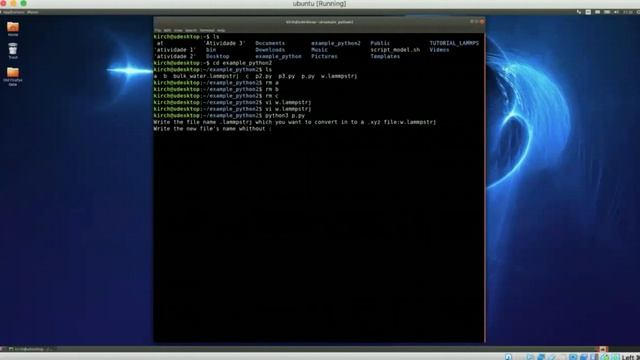Click the 'rm a' command line
The image size is (640, 360).
click(x=216, y=82)
